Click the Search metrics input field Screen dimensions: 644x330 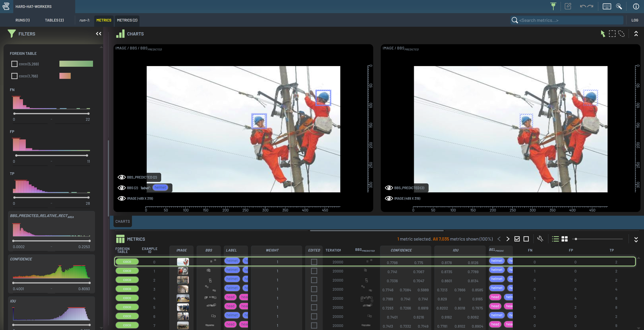[x=570, y=20]
